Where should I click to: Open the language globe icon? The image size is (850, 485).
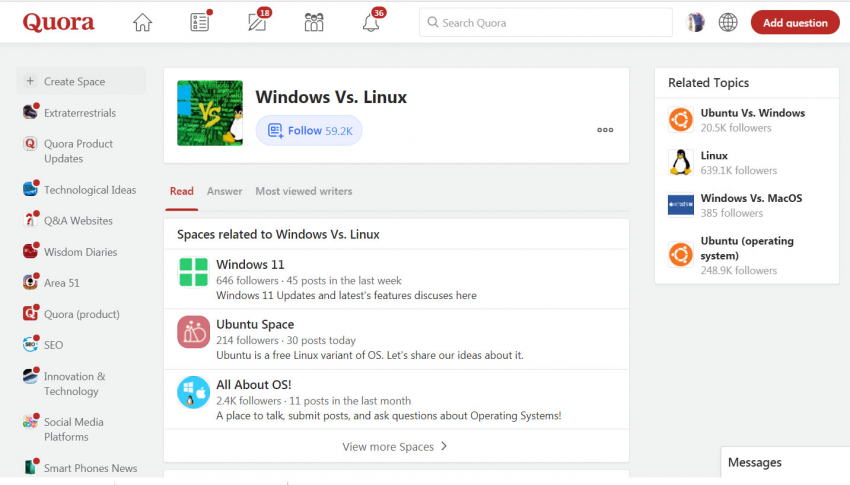728,22
